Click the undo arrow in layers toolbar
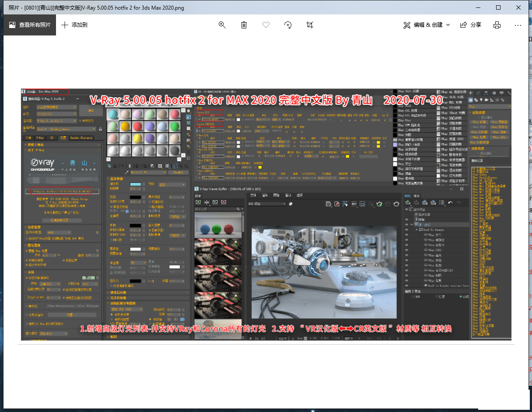Viewport: 532px width, 412px height. tap(450, 202)
